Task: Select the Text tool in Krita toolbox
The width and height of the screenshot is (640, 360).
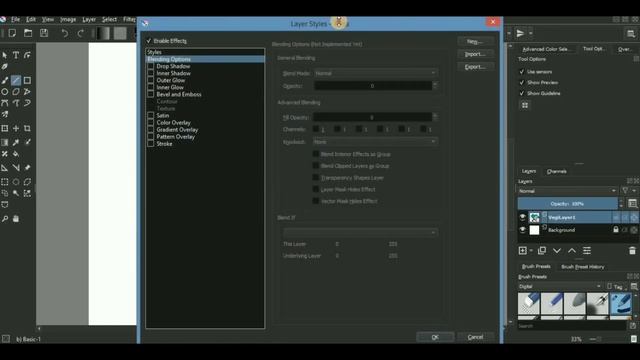Action: tap(16, 55)
